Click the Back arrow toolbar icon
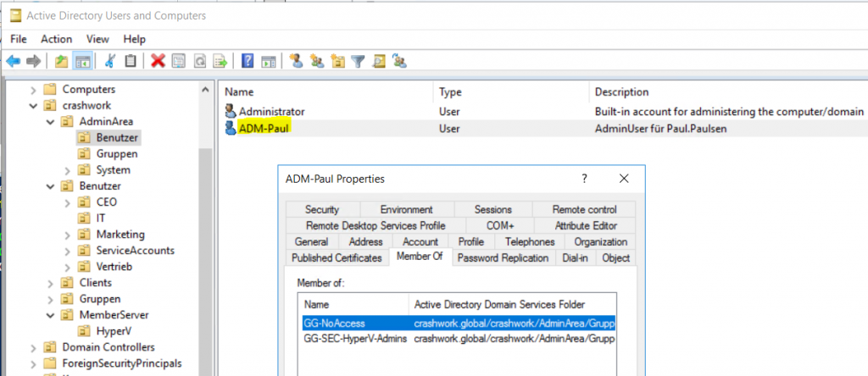 pyautogui.click(x=14, y=61)
